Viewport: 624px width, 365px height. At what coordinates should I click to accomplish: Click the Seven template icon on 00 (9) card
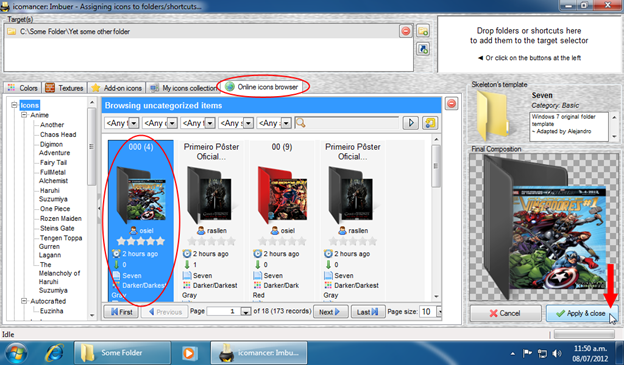pos(257,275)
